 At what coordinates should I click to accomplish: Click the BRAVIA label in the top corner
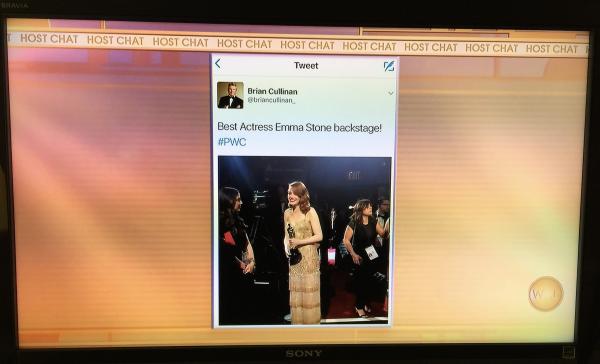click(15, 5)
